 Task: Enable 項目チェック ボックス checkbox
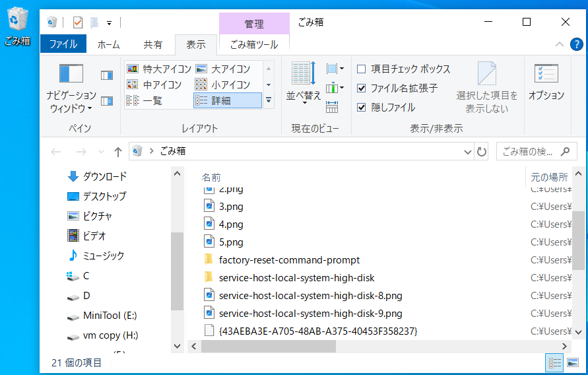tap(361, 69)
